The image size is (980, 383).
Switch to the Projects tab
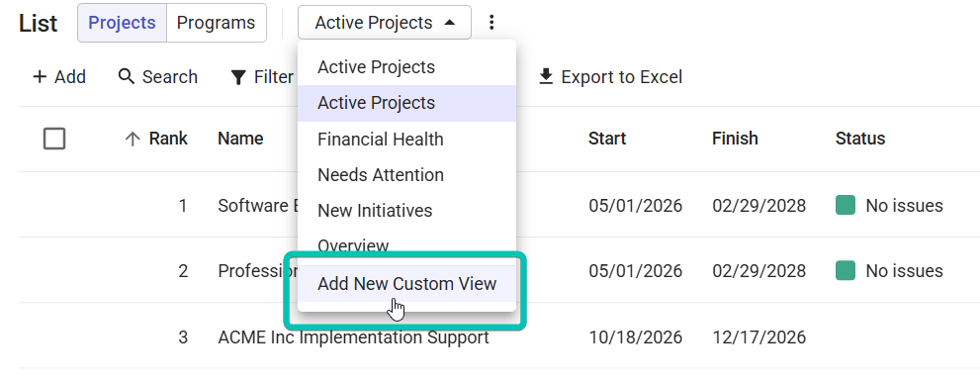click(122, 23)
